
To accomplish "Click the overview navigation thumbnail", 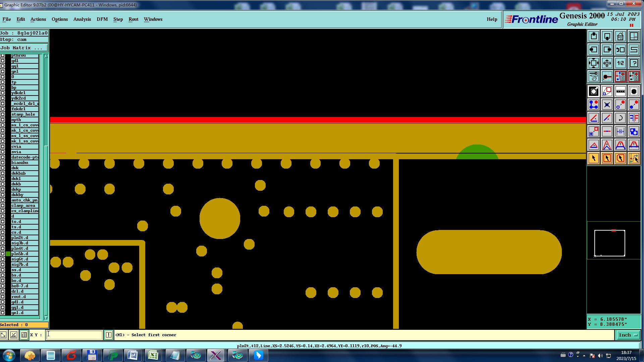I will point(613,240).
